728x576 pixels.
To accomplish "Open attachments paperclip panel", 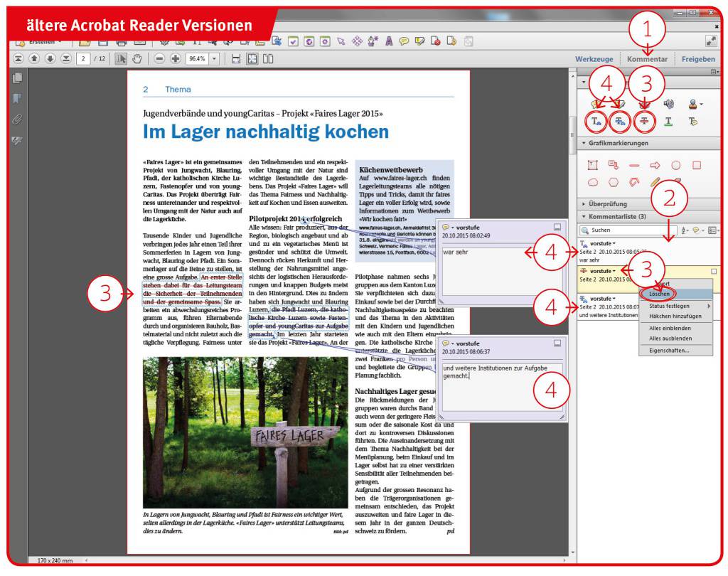I will [x=17, y=119].
